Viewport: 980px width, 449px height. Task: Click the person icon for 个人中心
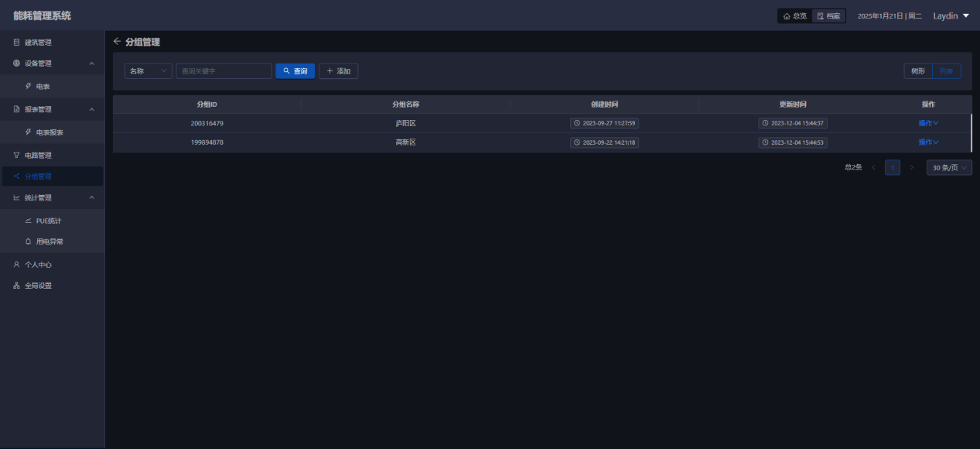click(x=16, y=265)
